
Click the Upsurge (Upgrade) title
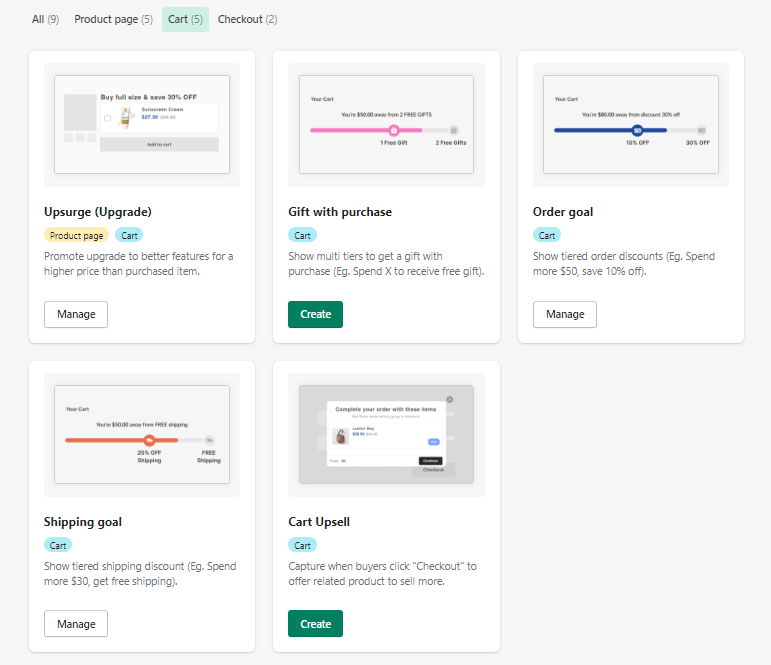[98, 212]
